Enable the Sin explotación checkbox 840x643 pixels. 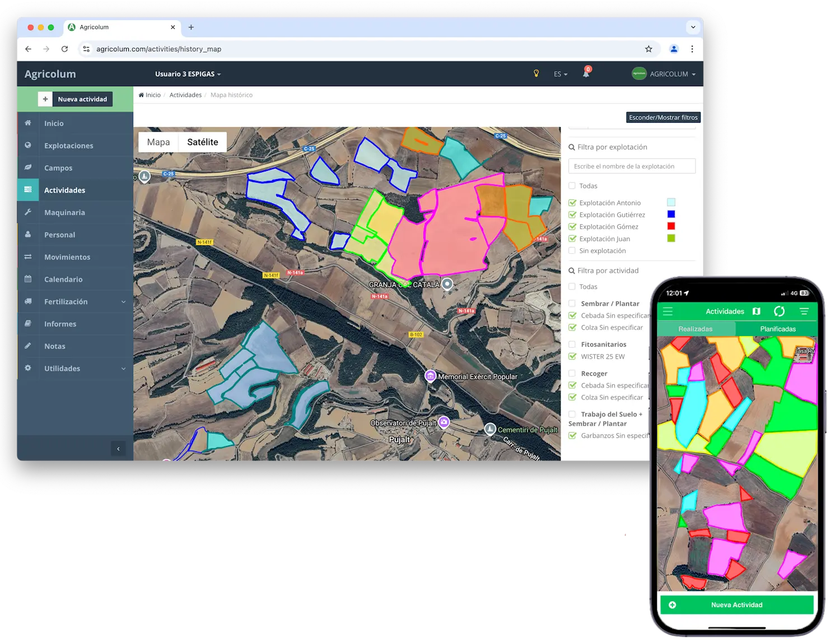[572, 251]
